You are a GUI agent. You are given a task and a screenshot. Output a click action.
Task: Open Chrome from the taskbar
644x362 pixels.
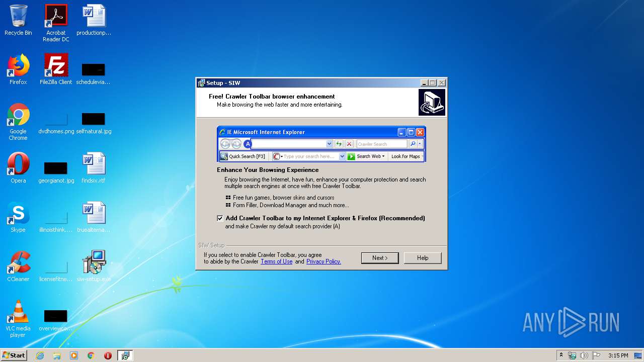(91, 355)
